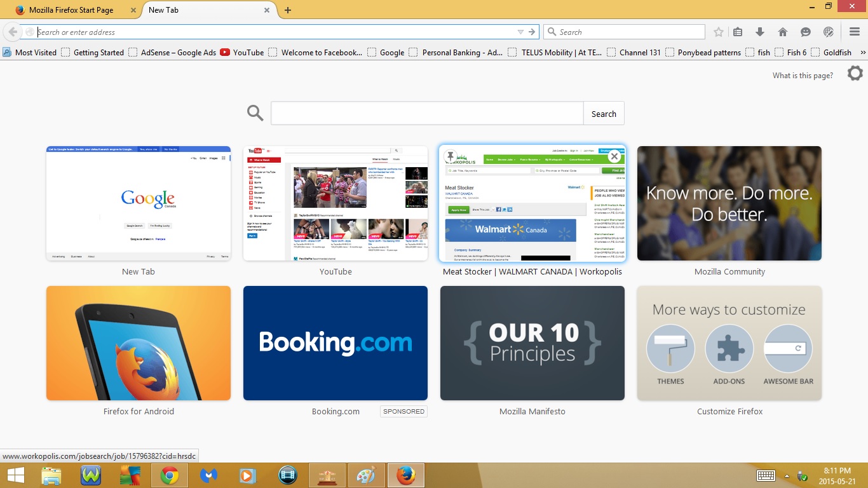Click the magnifier icon beside page search box
Image resolution: width=868 pixels, height=488 pixels.
tap(255, 113)
